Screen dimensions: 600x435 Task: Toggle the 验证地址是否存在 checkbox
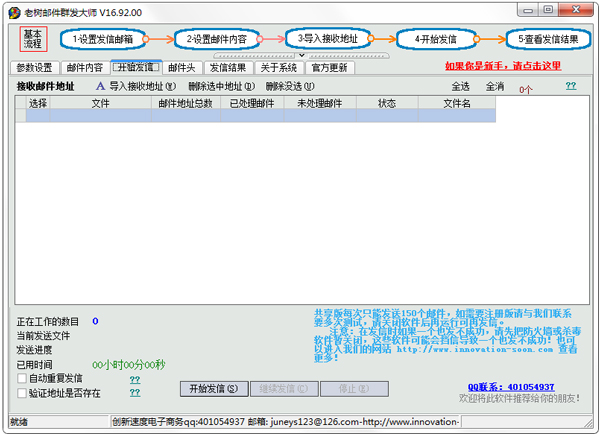click(x=23, y=394)
